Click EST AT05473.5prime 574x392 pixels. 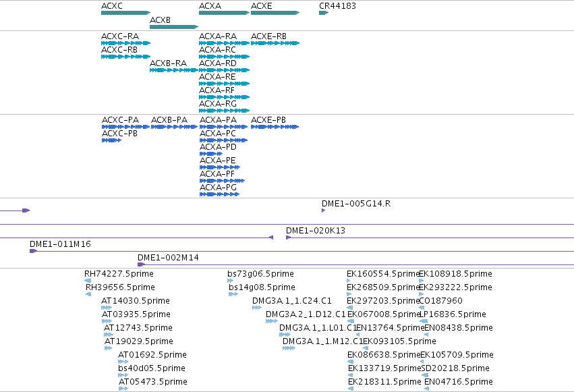(123, 389)
